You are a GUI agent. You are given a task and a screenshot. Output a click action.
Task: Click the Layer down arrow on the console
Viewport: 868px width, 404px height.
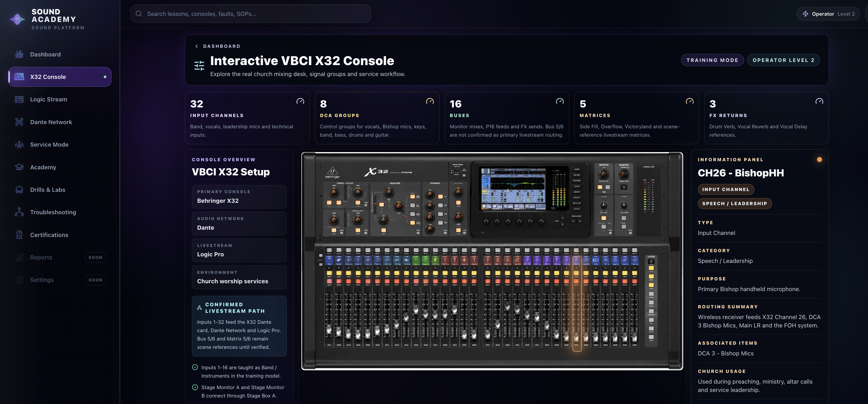563,224
